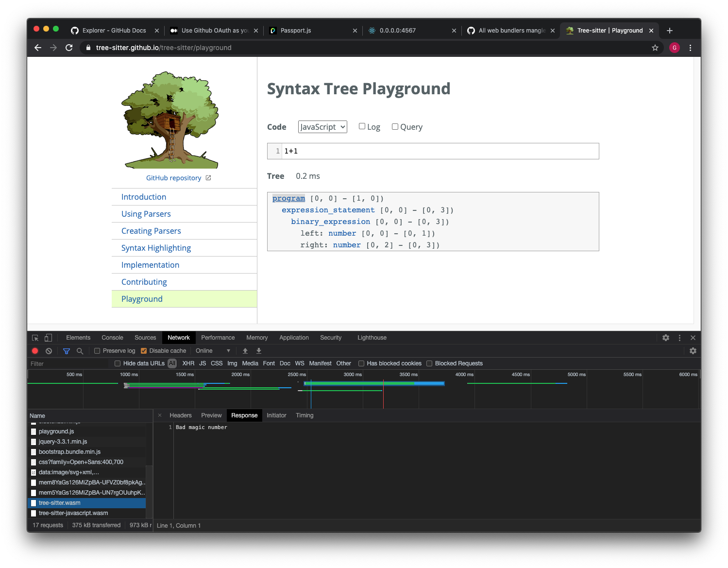Stop recording network log with the red record icon

coord(34,350)
